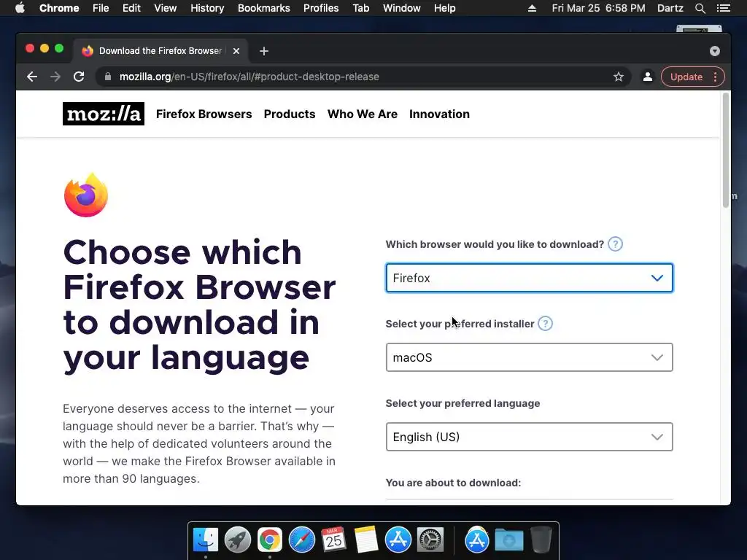747x560 pixels.
Task: Open Launchpad from the Dock
Action: 238,540
